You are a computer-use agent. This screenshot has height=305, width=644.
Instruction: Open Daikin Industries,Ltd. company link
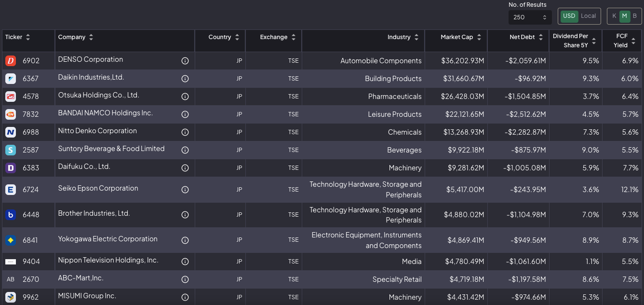[x=91, y=77]
